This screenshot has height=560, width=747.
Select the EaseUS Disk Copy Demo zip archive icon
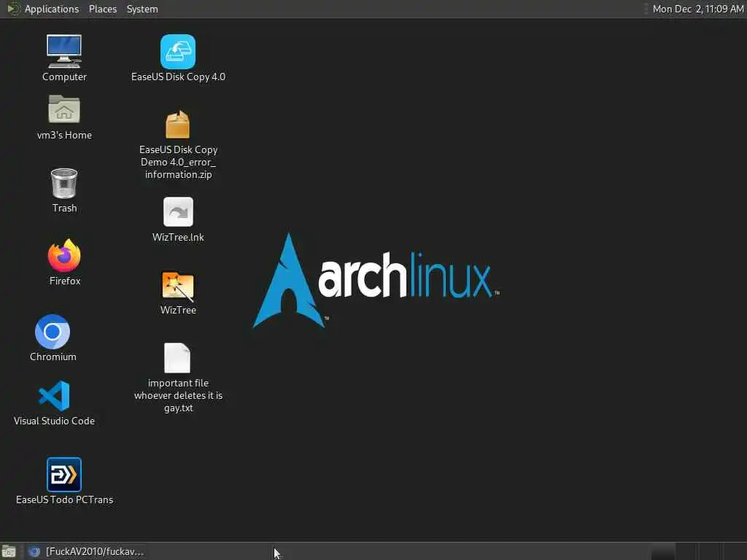pos(178,124)
